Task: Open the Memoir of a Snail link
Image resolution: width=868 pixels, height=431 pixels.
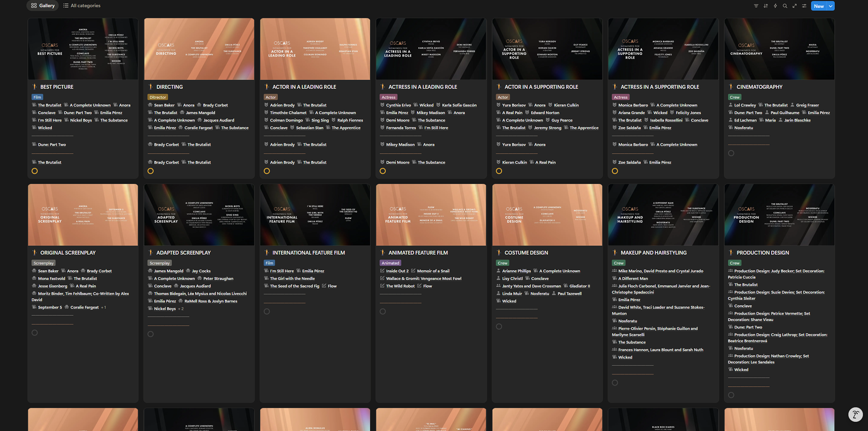Action: click(x=433, y=271)
